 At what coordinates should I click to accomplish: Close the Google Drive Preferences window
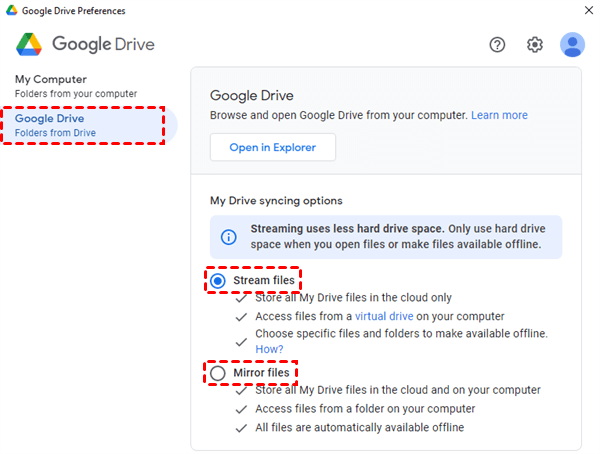point(586,11)
